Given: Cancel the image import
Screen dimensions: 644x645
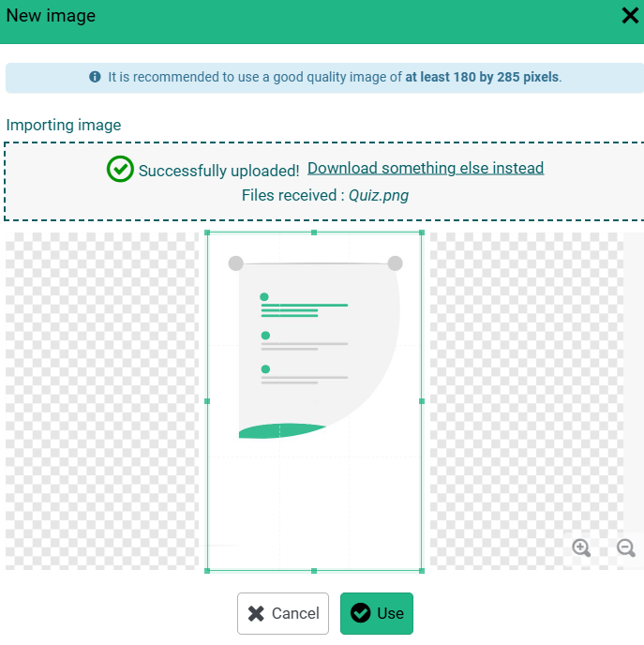Looking at the screenshot, I should (283, 613).
